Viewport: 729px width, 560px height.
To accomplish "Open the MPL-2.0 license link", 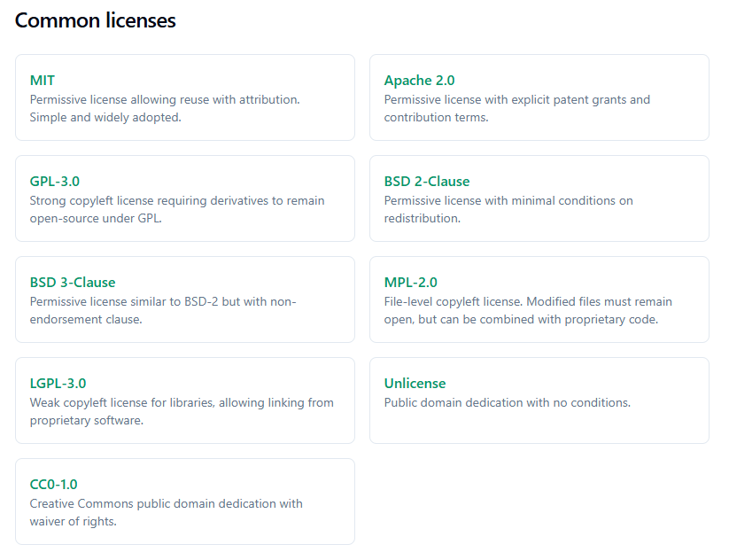I will [x=410, y=283].
